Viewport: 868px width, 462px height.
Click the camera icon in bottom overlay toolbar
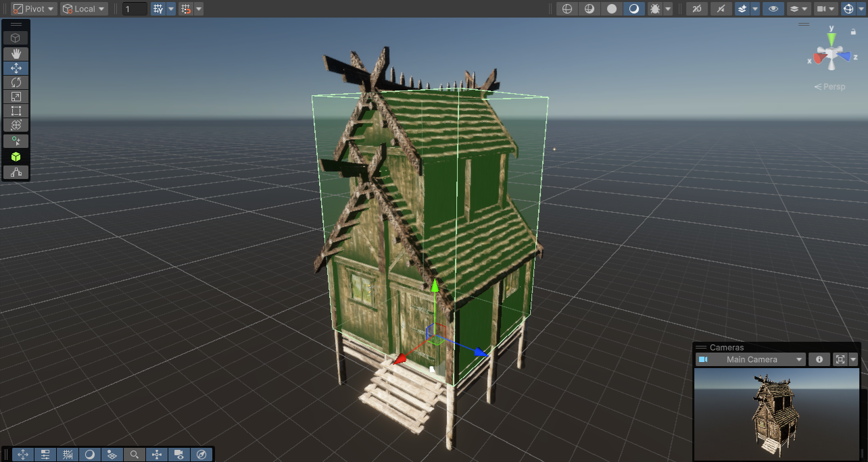pos(178,455)
